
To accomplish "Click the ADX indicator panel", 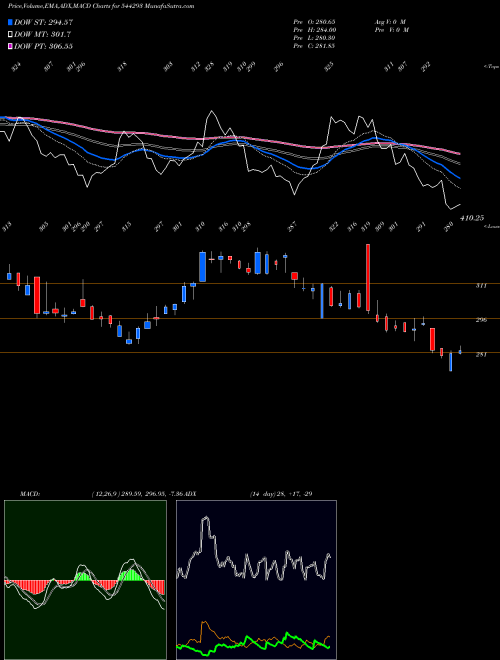I will [x=256, y=580].
